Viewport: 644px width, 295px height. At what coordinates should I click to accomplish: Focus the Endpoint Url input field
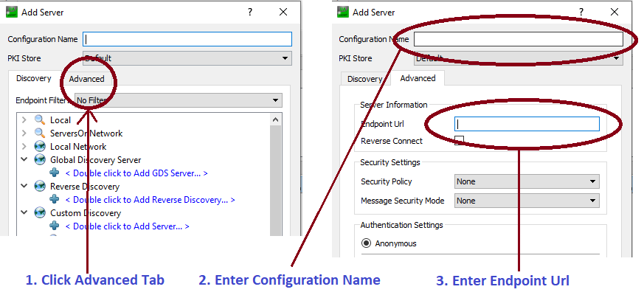tap(527, 124)
